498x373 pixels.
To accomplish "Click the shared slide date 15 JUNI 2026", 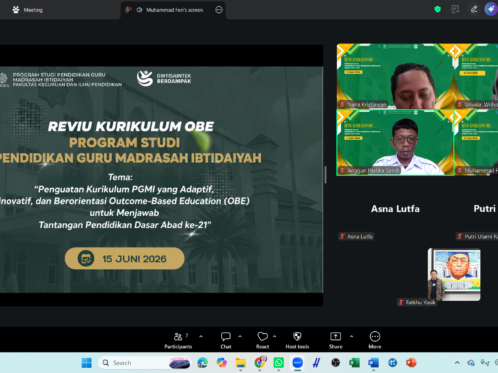I will [x=124, y=259].
